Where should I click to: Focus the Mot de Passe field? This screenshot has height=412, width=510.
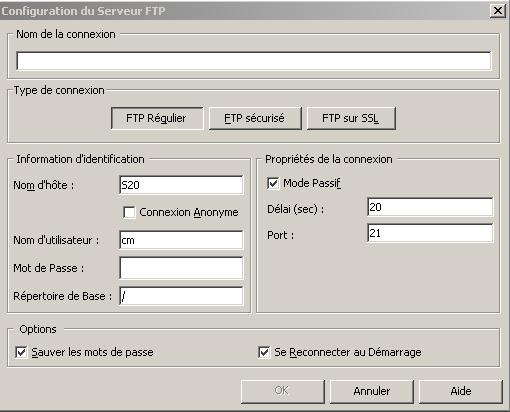click(x=181, y=268)
